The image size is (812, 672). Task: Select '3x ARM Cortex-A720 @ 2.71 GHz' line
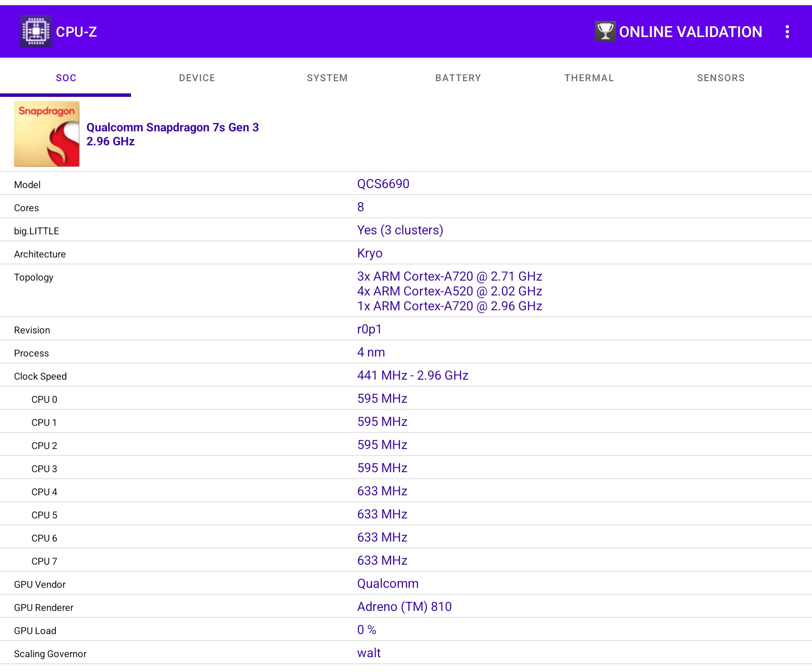tap(450, 276)
